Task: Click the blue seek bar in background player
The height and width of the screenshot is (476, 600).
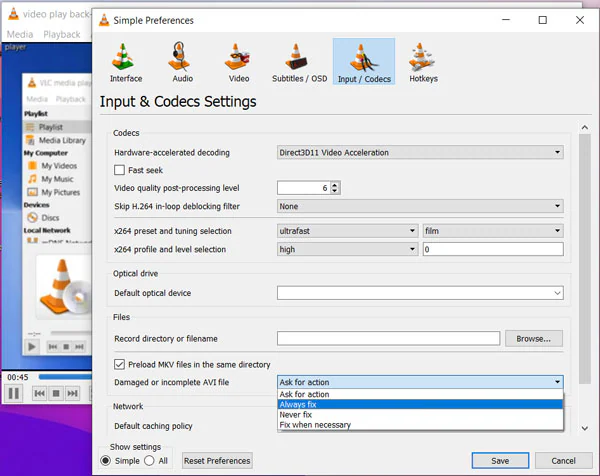Action: pos(65,377)
